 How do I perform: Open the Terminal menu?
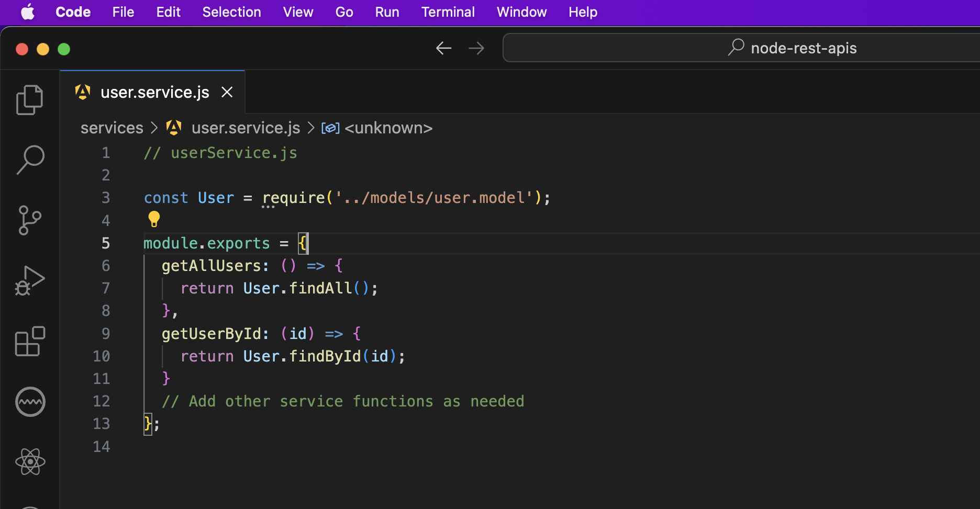(x=448, y=12)
